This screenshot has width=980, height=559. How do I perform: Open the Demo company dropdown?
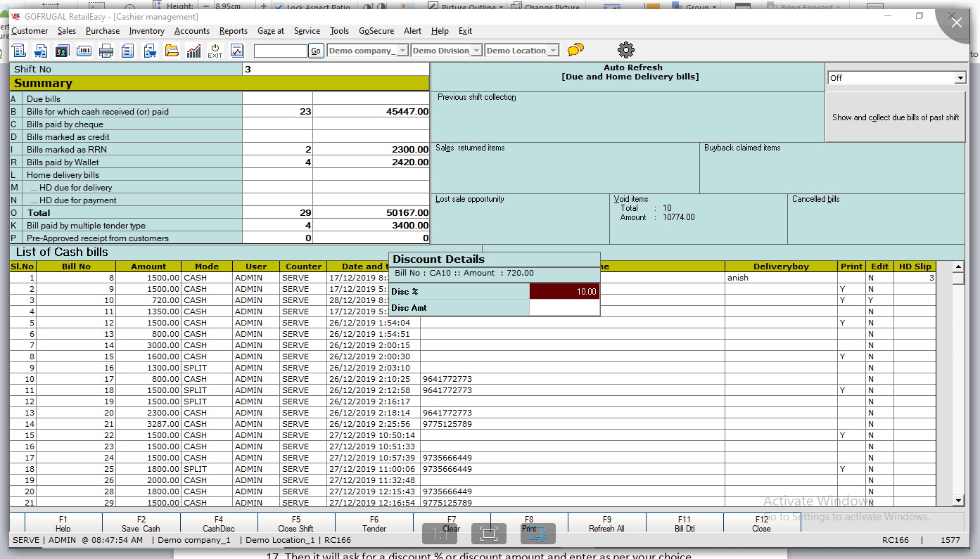click(402, 51)
